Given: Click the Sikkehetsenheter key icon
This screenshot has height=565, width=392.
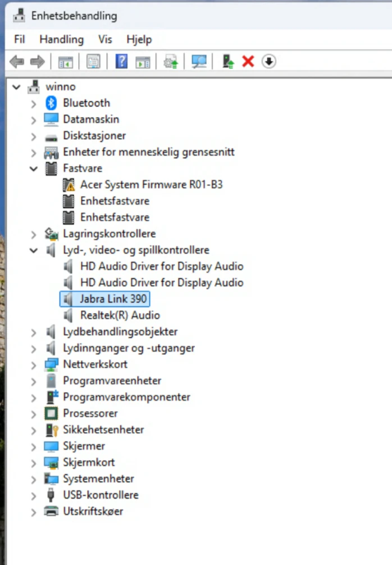Looking at the screenshot, I should (x=52, y=430).
